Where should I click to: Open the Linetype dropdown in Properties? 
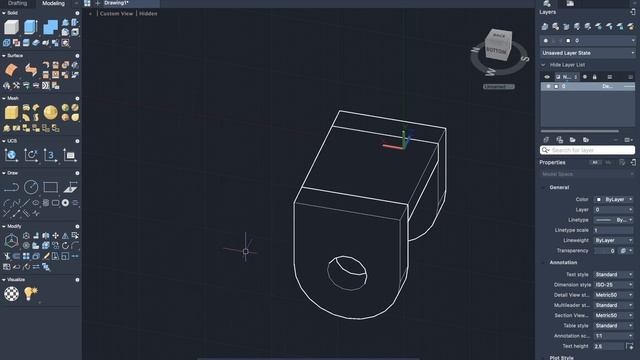(x=613, y=220)
